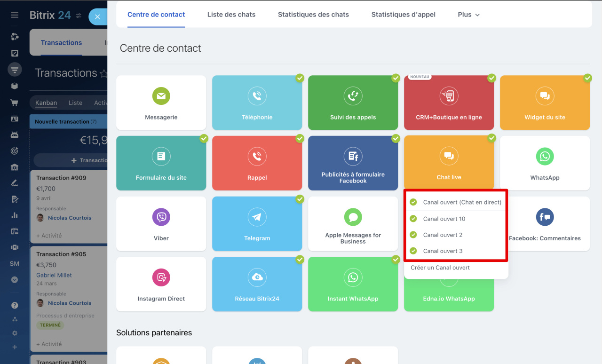
Task: Click the quick add Transaction button
Action: 71,160
